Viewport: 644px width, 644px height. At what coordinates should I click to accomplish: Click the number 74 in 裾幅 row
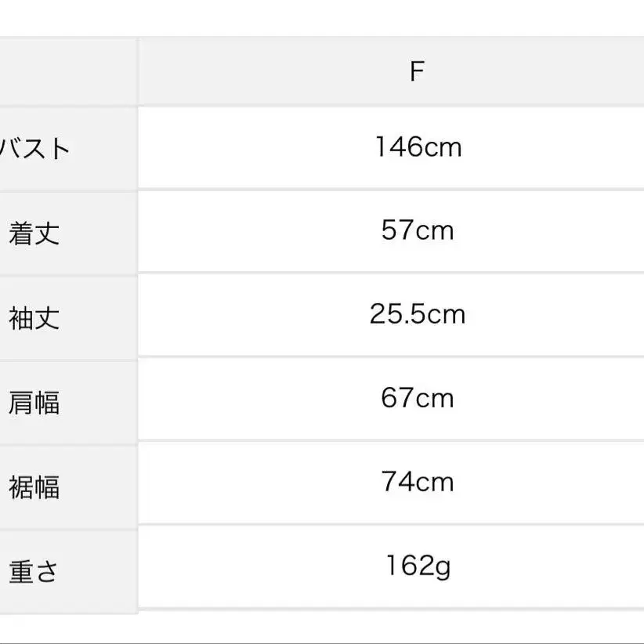pos(397,481)
